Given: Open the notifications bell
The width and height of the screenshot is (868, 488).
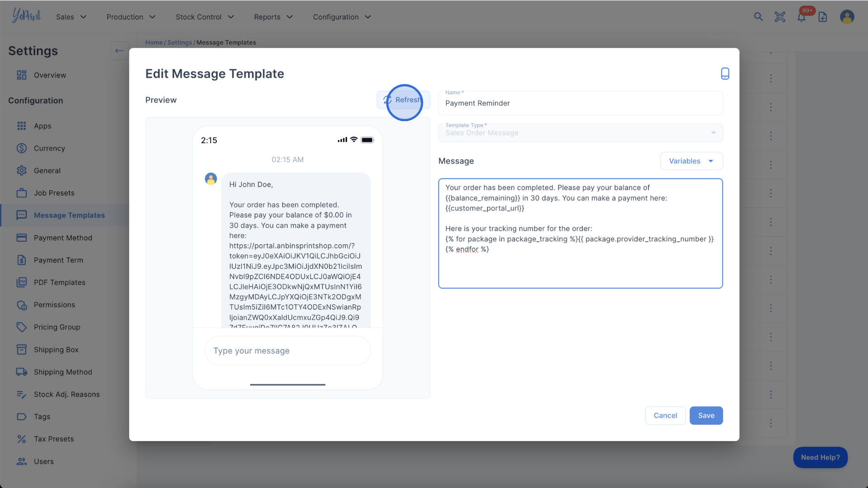Looking at the screenshot, I should point(801,17).
